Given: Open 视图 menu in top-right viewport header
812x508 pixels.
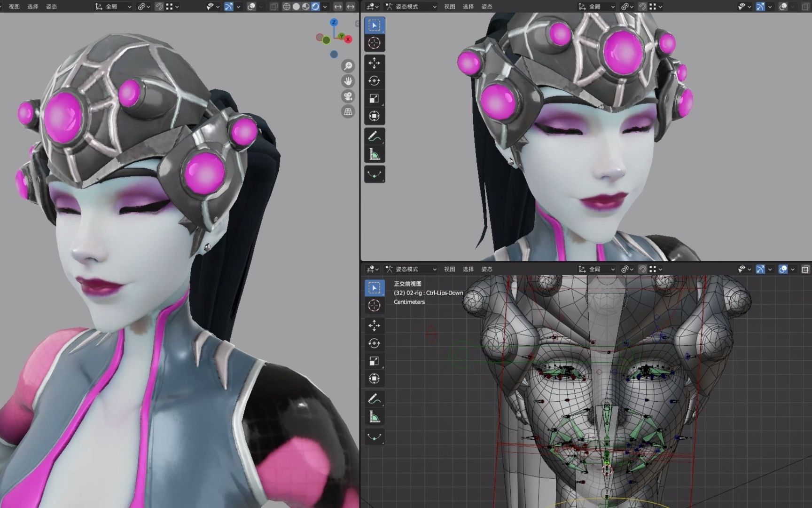Looking at the screenshot, I should click(450, 7).
